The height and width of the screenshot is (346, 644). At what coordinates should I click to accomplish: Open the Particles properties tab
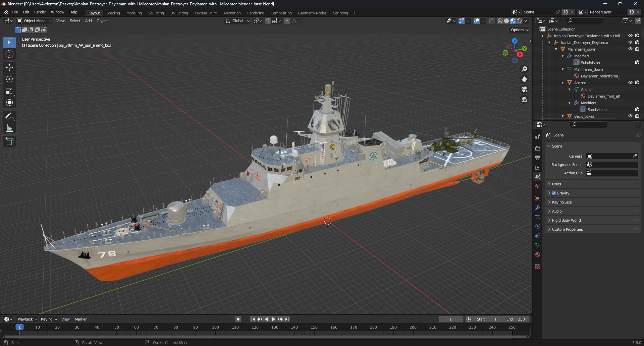click(x=538, y=217)
